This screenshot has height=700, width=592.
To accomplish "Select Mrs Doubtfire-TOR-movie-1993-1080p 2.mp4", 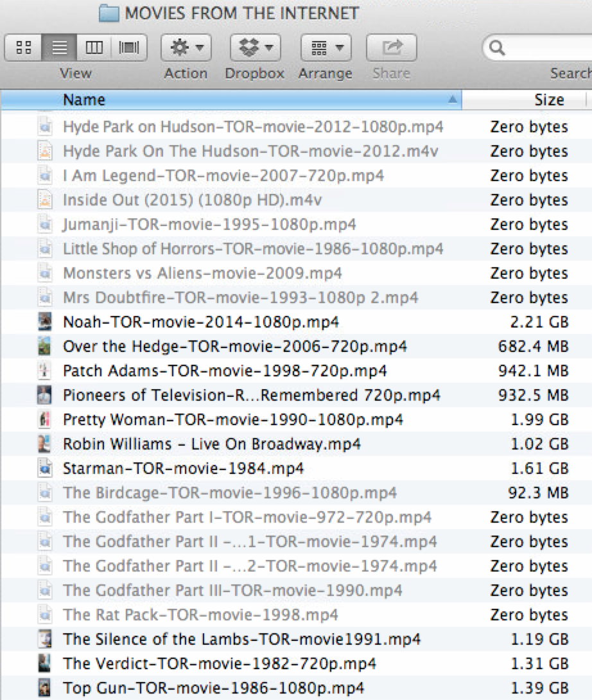I will (x=241, y=297).
